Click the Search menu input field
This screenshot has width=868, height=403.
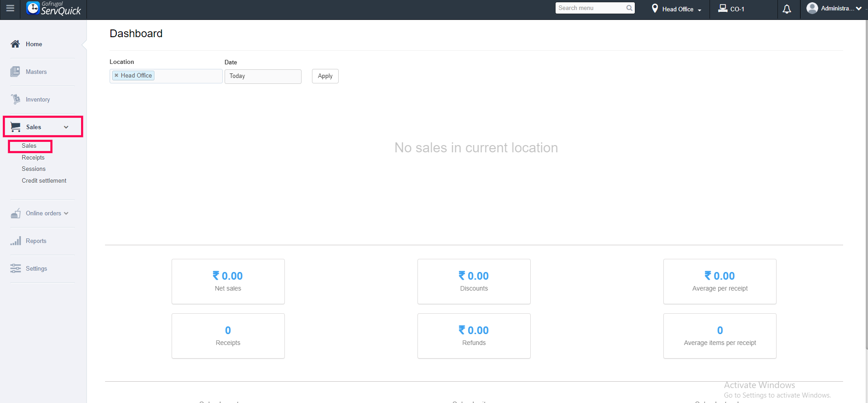coord(590,8)
